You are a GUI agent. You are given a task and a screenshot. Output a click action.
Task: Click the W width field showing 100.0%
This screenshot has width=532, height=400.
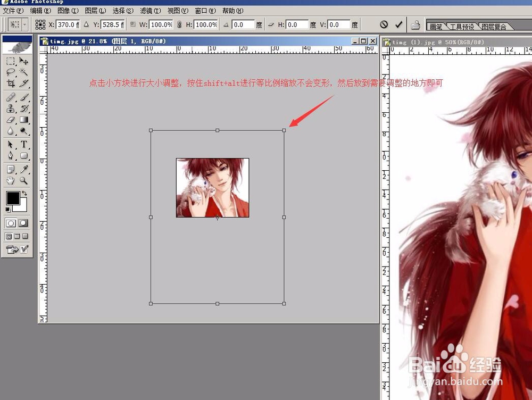(x=161, y=25)
